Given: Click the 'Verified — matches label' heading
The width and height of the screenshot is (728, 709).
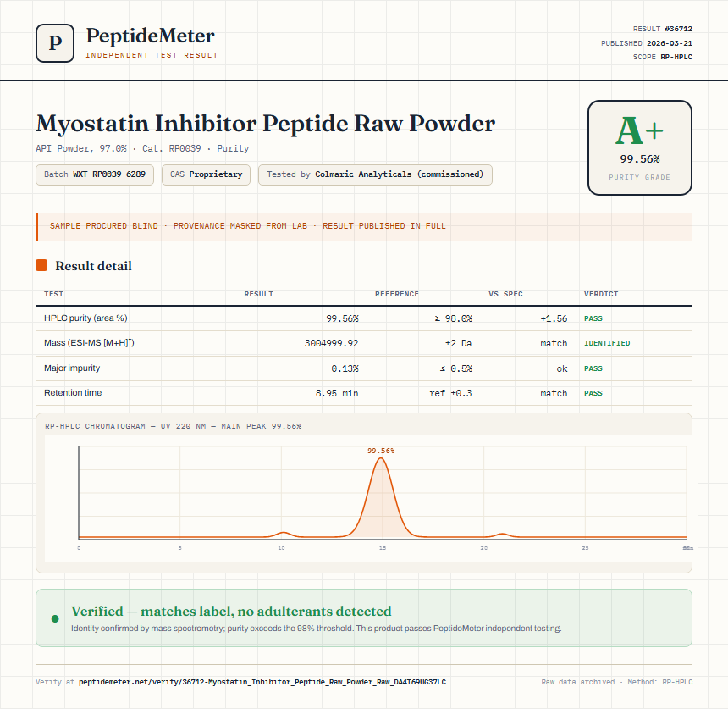Looking at the screenshot, I should coord(231,611).
